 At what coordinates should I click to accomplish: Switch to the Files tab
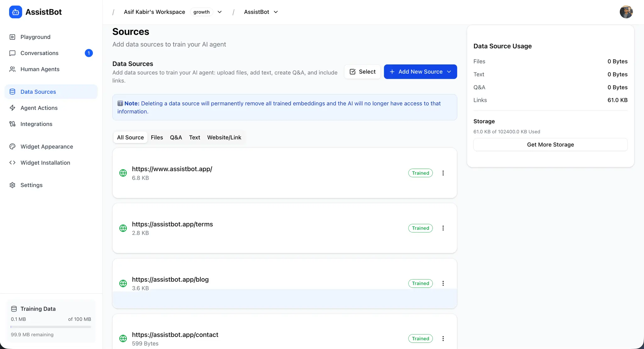coord(157,137)
